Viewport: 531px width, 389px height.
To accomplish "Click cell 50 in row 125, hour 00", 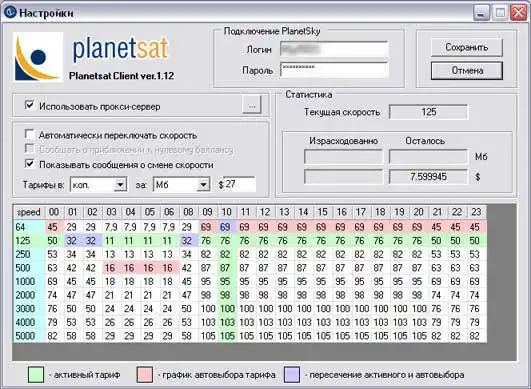I will [x=54, y=241].
